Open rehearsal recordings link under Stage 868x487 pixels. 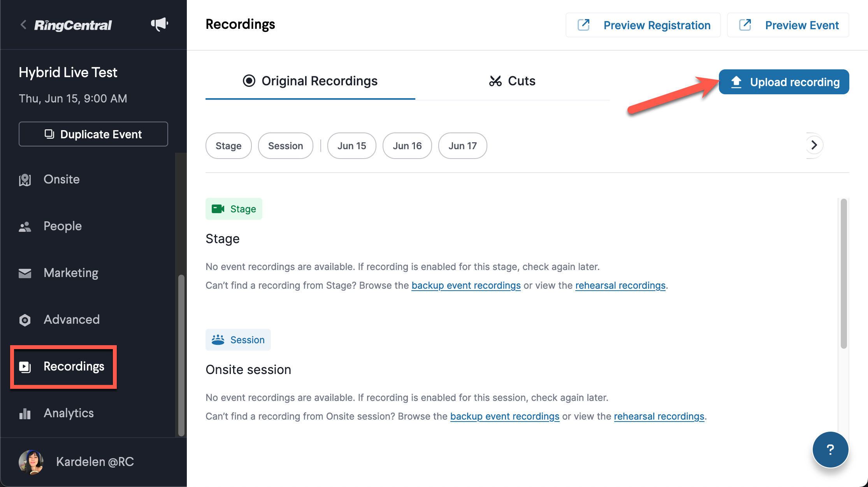click(x=620, y=286)
